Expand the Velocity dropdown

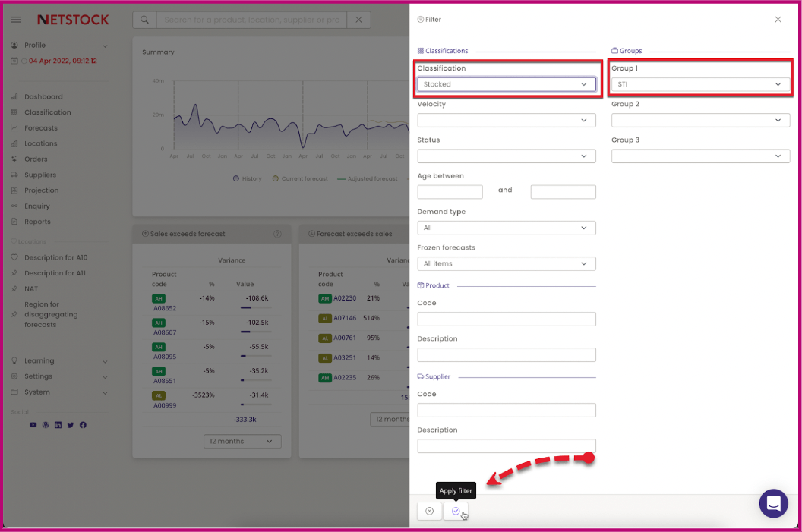[506, 120]
